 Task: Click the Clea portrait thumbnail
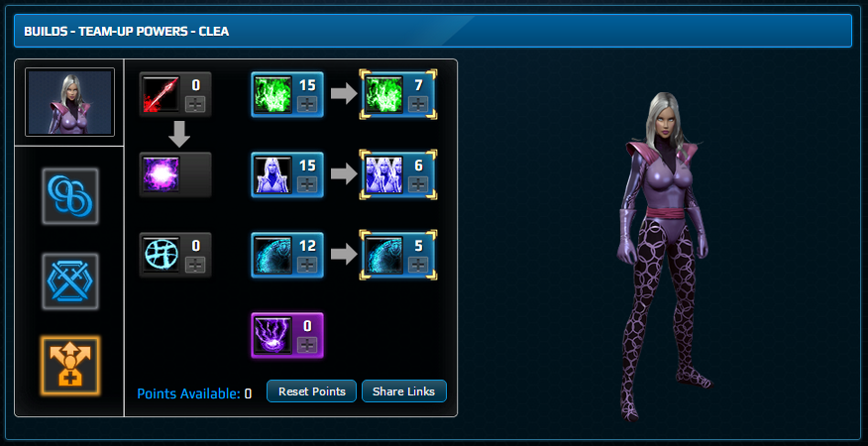pos(69,102)
